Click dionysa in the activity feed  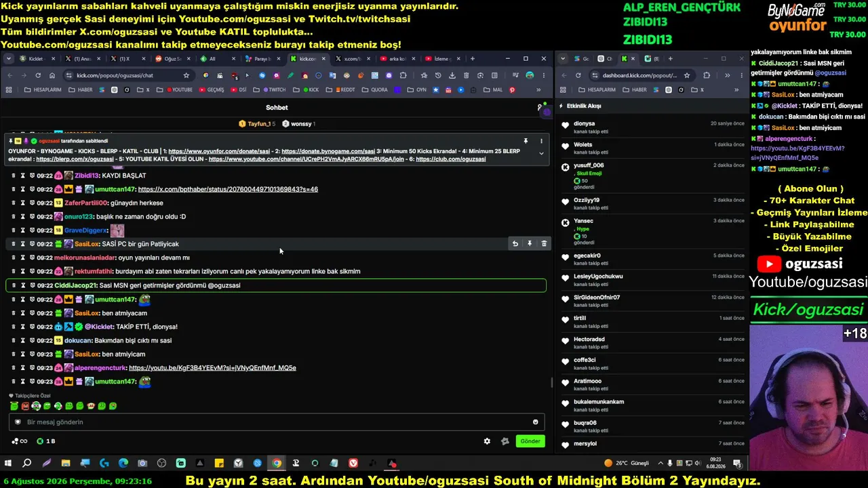[584, 124]
